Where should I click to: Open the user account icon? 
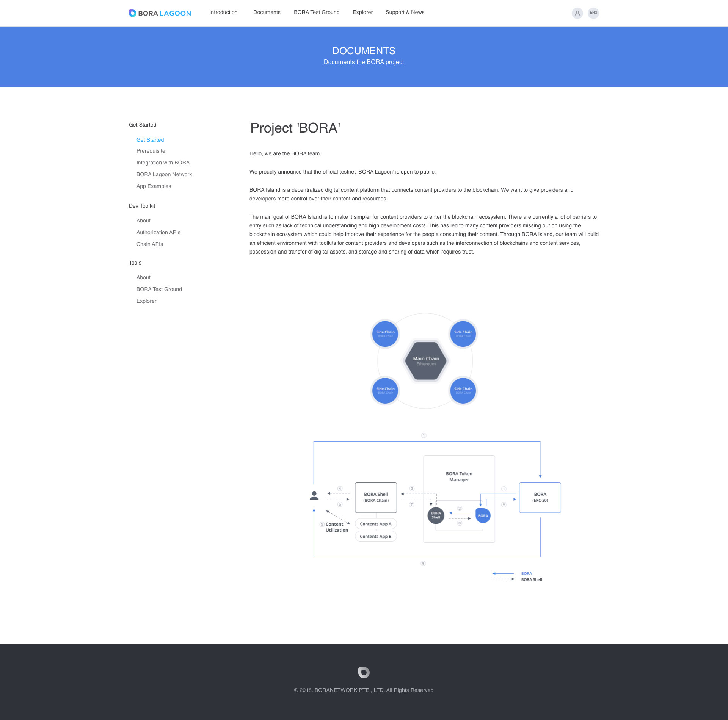pyautogui.click(x=577, y=13)
